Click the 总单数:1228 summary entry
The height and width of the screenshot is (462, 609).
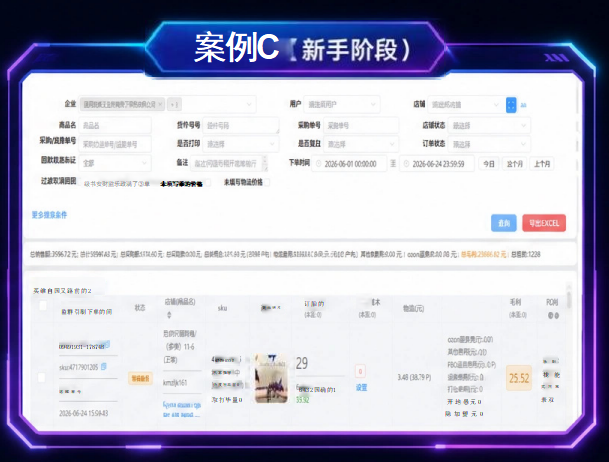click(x=526, y=254)
